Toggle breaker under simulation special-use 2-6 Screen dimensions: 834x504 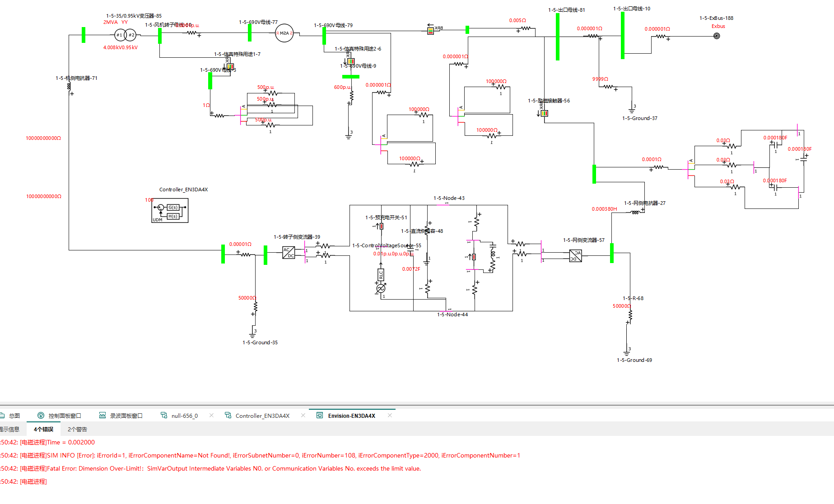(x=350, y=61)
